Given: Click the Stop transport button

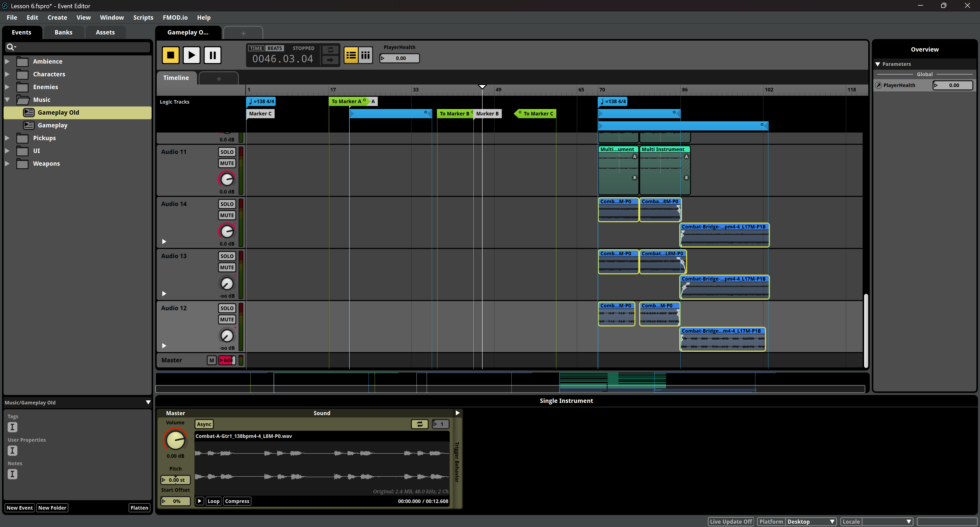Looking at the screenshot, I should click(x=170, y=55).
